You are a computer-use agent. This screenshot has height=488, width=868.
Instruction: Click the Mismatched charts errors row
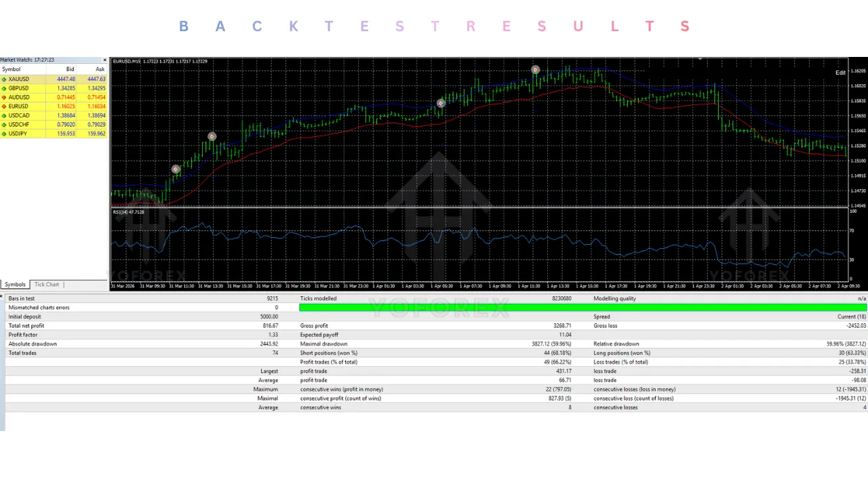pyautogui.click(x=143, y=308)
